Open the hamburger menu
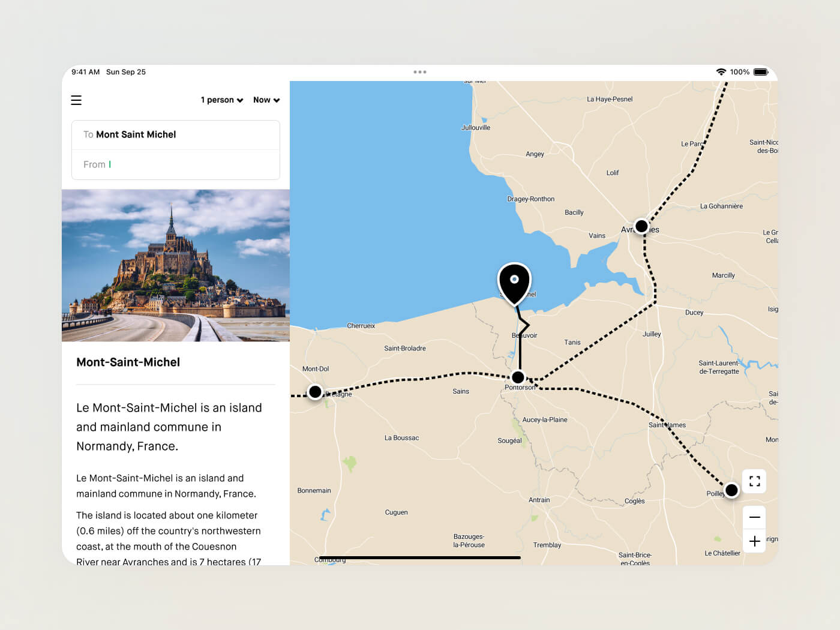This screenshot has height=630, width=840. point(76,100)
